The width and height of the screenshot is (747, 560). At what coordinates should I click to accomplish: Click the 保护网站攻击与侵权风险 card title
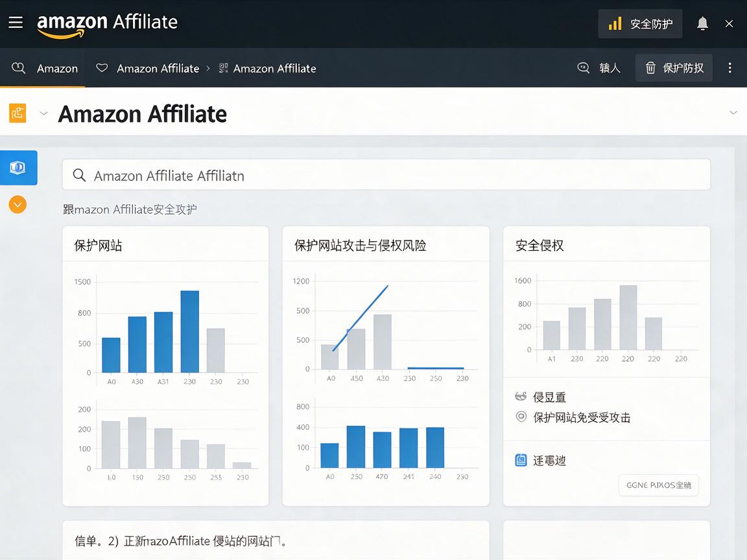pyautogui.click(x=360, y=246)
